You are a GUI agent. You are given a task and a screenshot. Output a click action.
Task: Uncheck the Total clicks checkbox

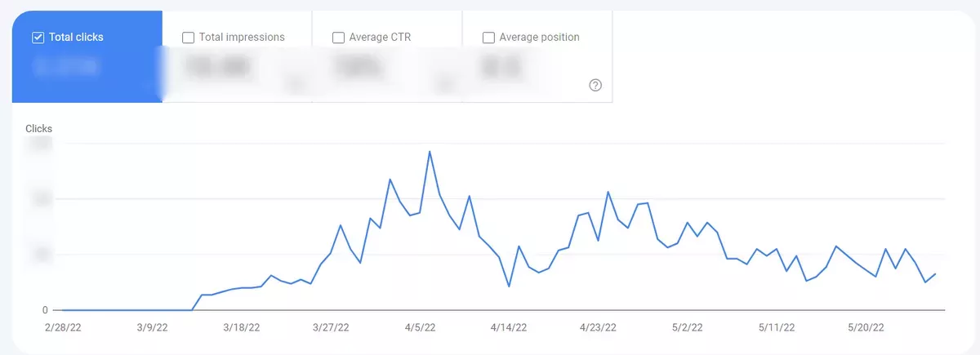point(38,38)
